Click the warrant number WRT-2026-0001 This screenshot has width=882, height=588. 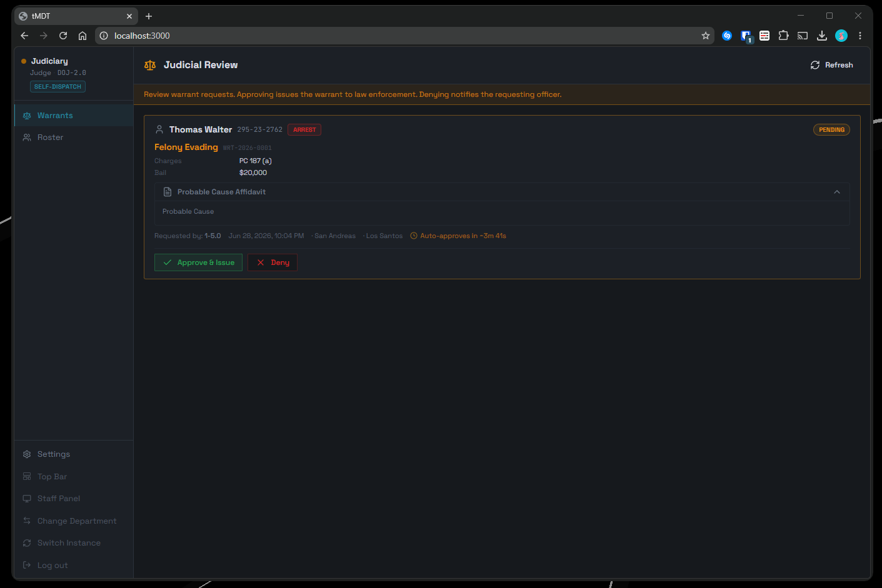(x=248, y=148)
